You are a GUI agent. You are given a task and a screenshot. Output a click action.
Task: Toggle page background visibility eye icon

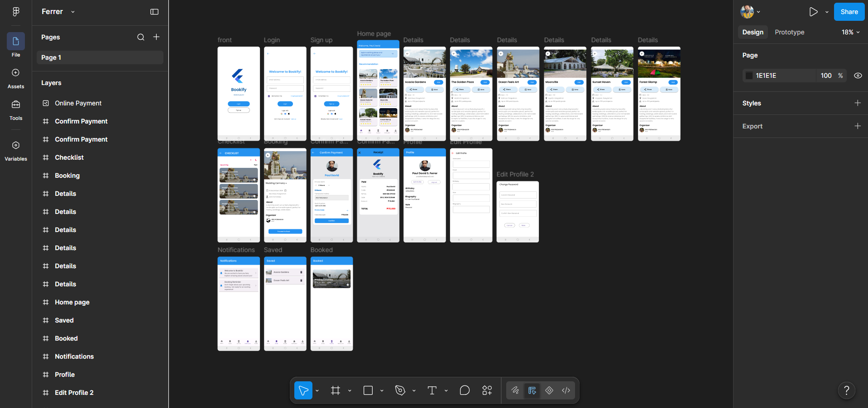pos(858,76)
